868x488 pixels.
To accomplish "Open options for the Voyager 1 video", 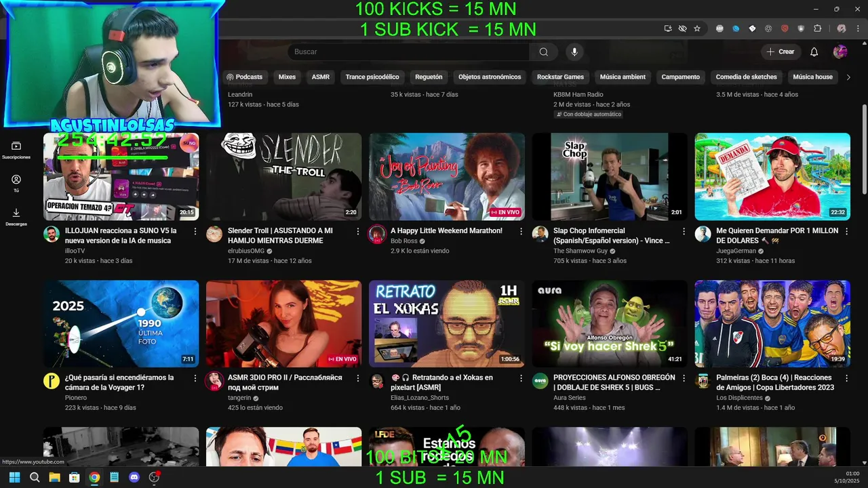I will tap(195, 378).
